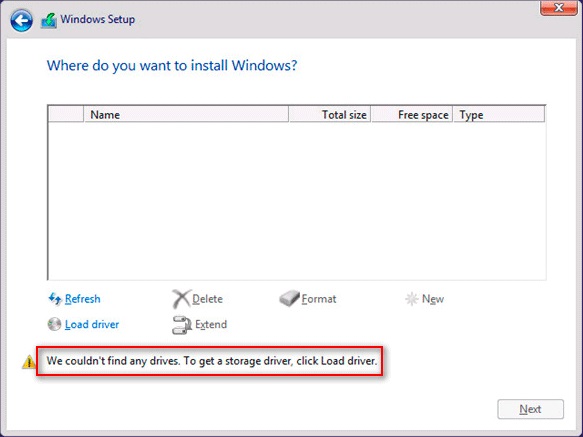
Task: Sort by the Free space column header
Action: point(412,115)
